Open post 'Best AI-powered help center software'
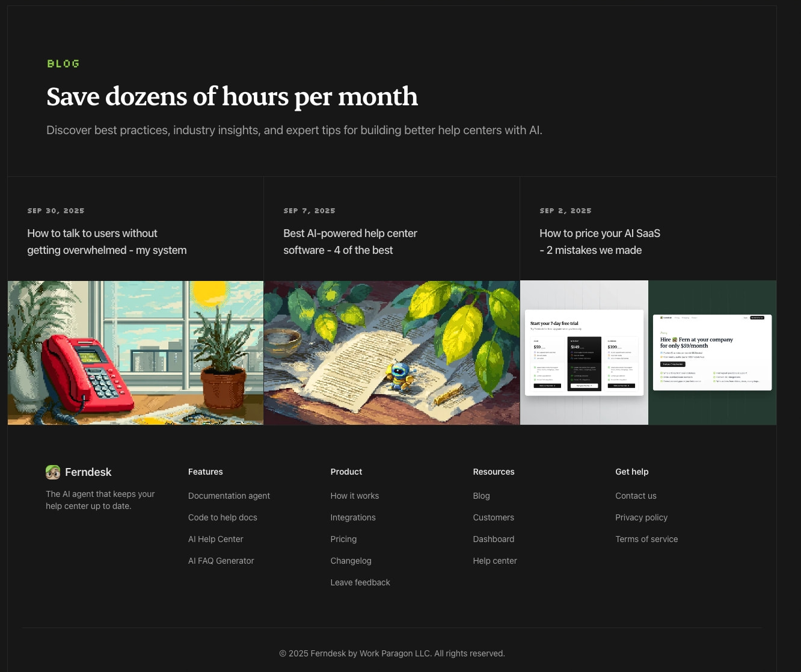The height and width of the screenshot is (672, 801). click(x=350, y=242)
